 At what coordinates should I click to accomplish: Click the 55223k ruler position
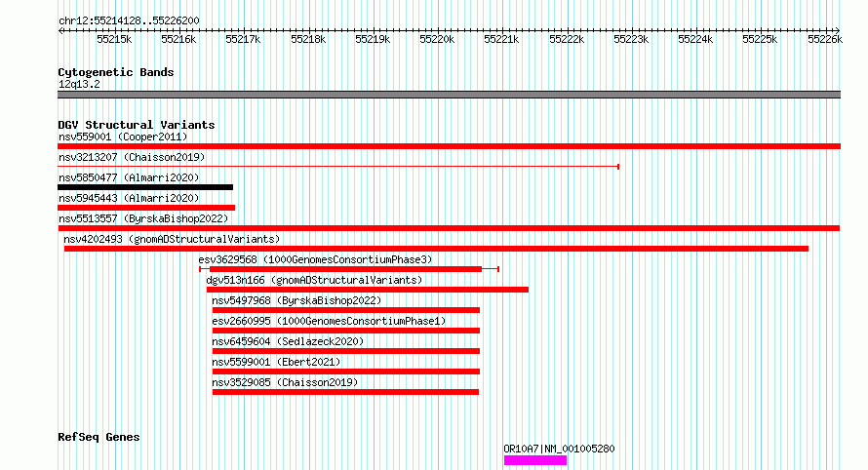click(631, 39)
